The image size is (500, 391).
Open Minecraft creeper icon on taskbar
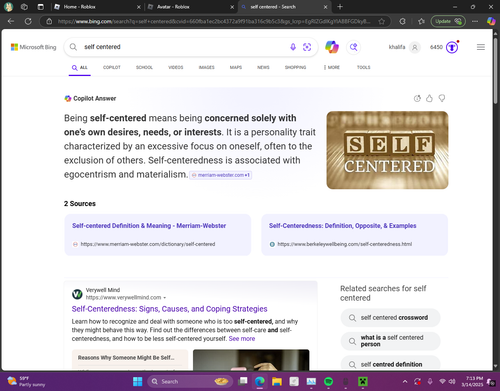click(x=363, y=381)
